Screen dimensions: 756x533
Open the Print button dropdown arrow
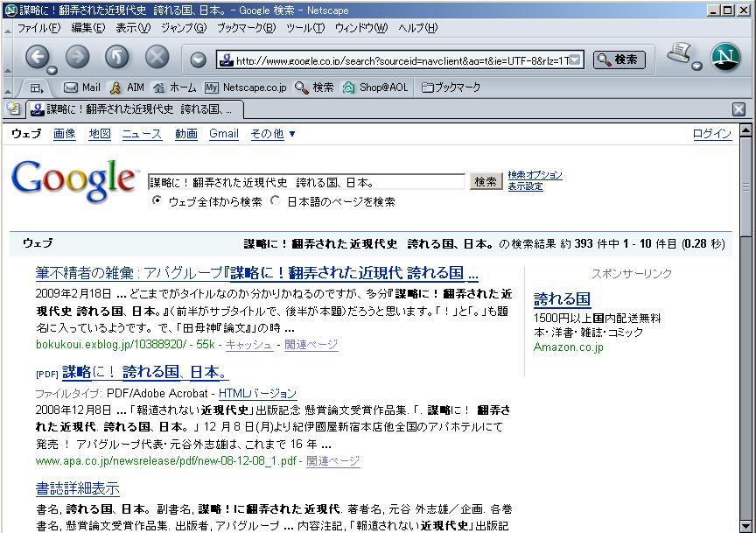(x=696, y=66)
